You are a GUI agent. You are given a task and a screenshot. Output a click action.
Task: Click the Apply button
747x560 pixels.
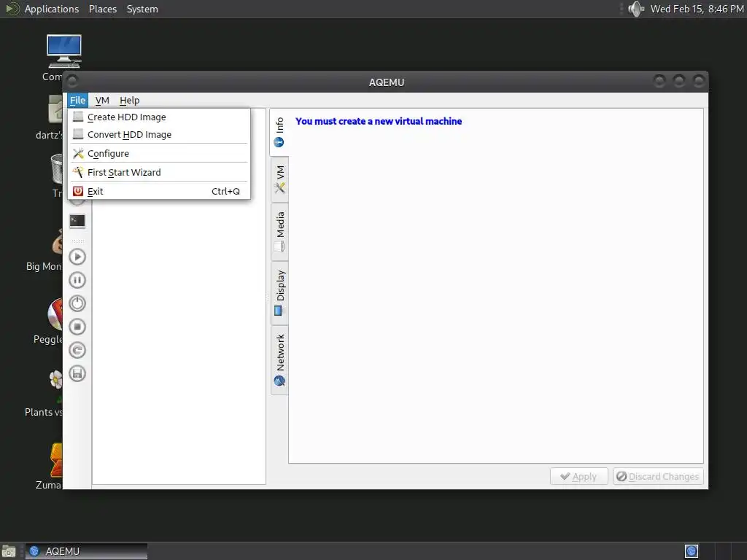[x=578, y=477]
